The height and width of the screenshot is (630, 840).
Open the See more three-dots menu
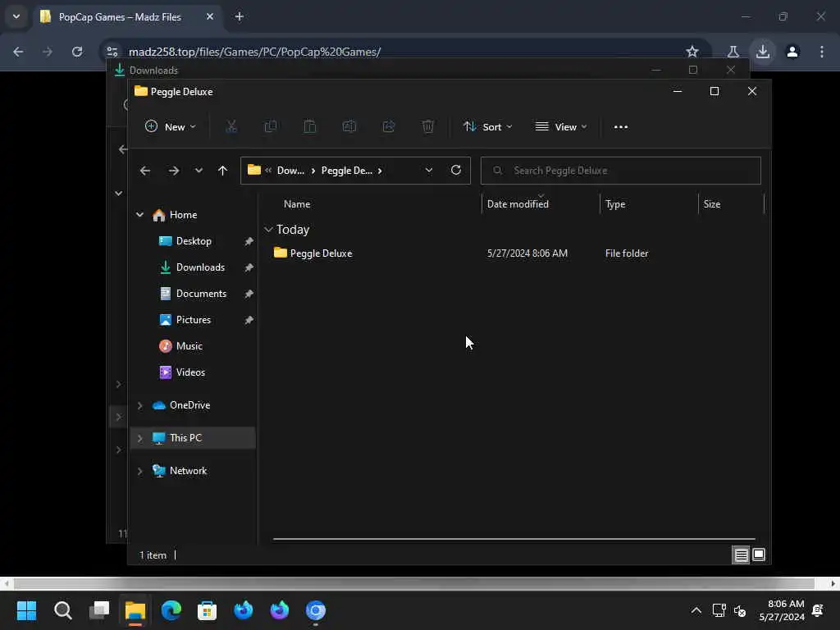[x=621, y=127]
